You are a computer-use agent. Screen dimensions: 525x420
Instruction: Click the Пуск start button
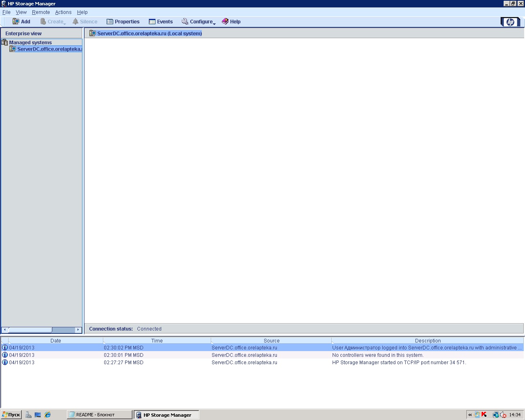11,415
